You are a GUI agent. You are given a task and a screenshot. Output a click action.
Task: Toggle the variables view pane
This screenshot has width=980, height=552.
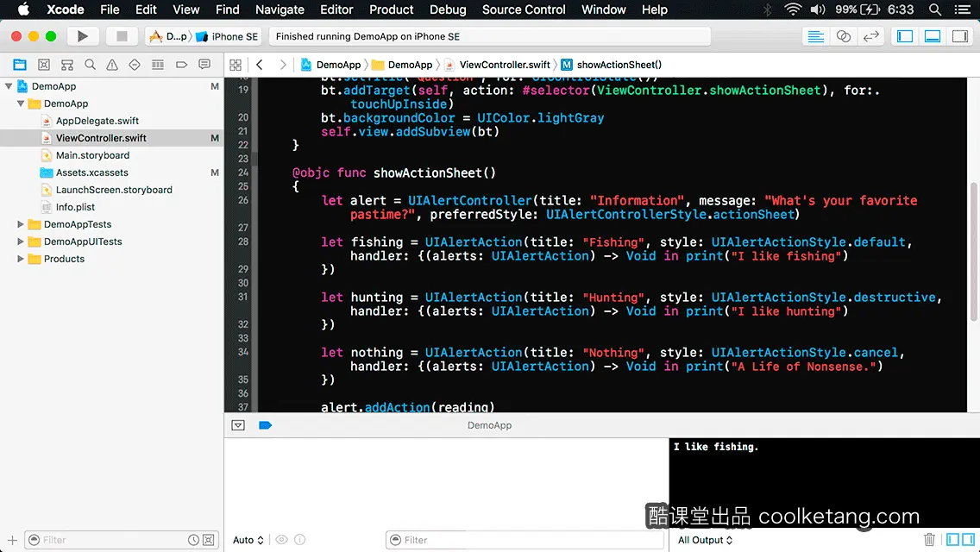point(952,540)
